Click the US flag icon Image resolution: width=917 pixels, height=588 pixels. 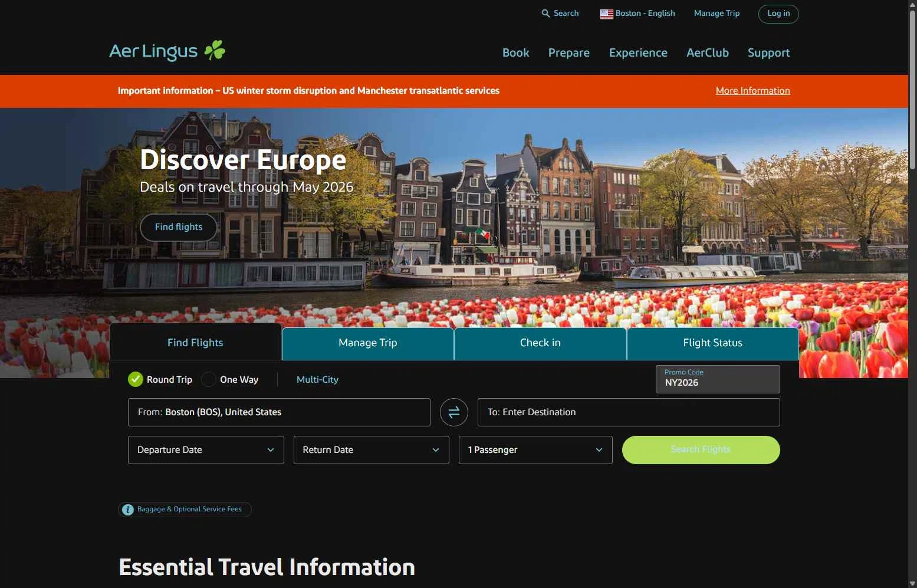(x=606, y=14)
